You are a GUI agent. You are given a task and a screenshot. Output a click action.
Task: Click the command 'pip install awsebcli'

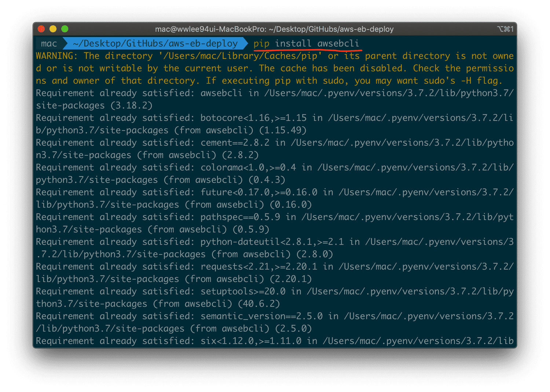click(306, 44)
